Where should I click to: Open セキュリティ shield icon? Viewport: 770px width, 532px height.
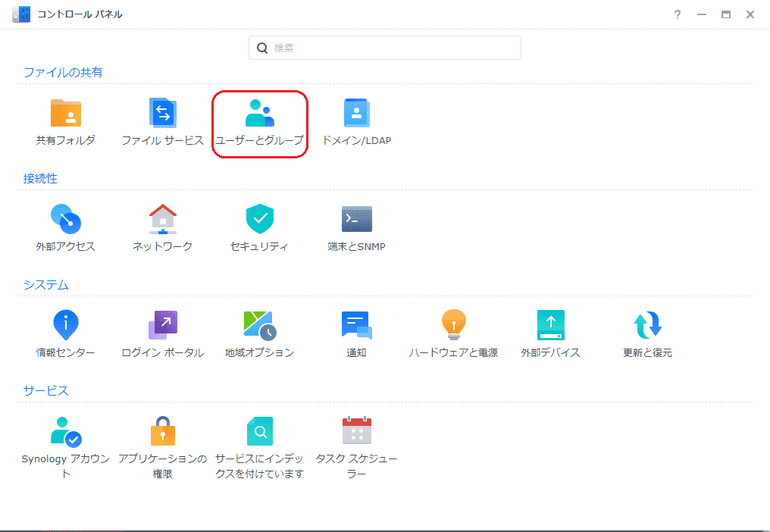click(x=260, y=219)
